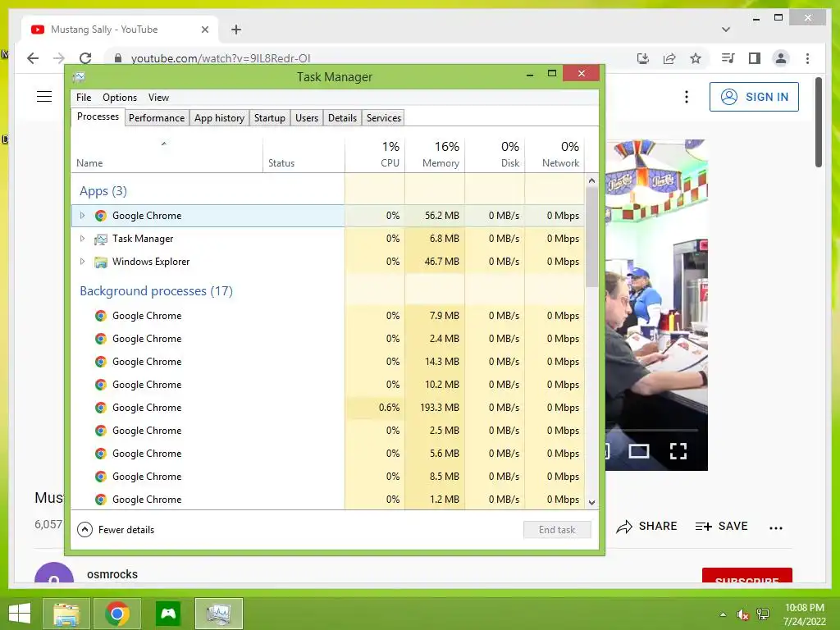This screenshot has height=630, width=840.
Task: Click the osmrocks channel name
Action: (112, 574)
